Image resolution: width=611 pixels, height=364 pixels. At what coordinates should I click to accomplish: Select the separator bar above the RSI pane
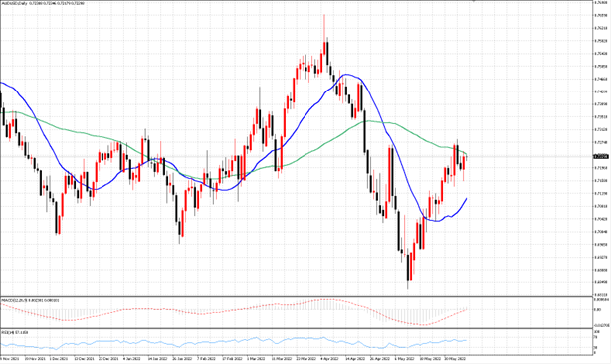(x=297, y=329)
